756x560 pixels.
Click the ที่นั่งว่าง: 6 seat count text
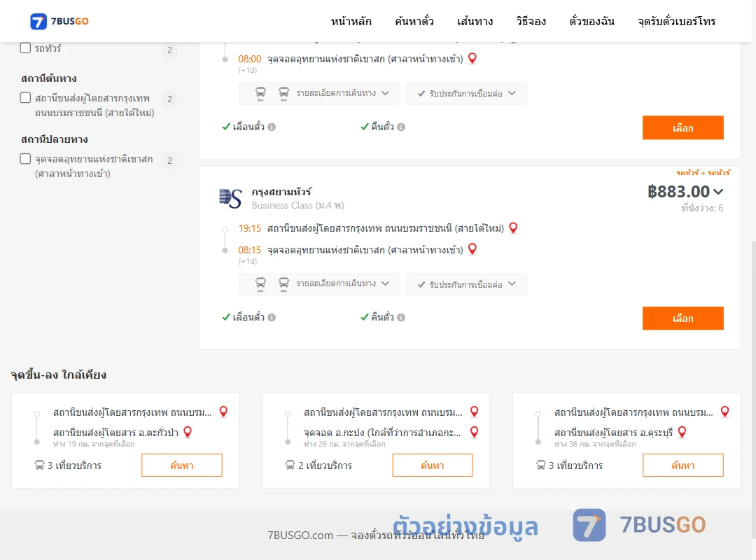[x=702, y=209]
